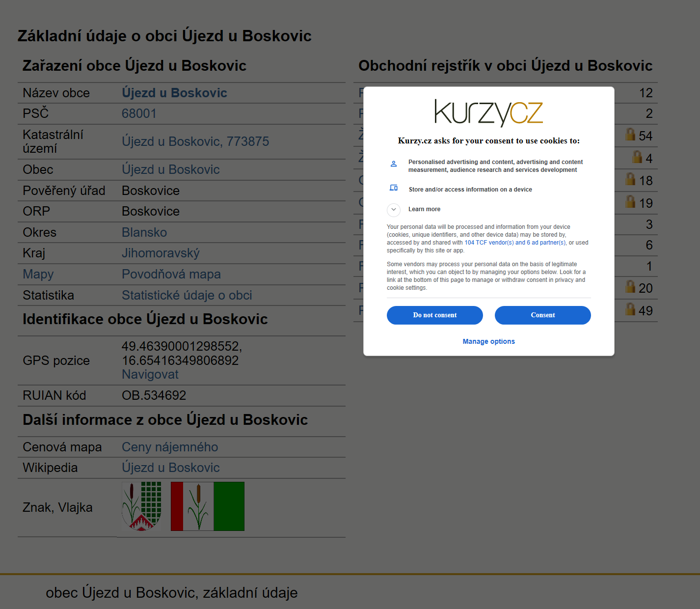700x609 pixels.
Task: Click the lock icon beside 49
Action: coord(630,309)
